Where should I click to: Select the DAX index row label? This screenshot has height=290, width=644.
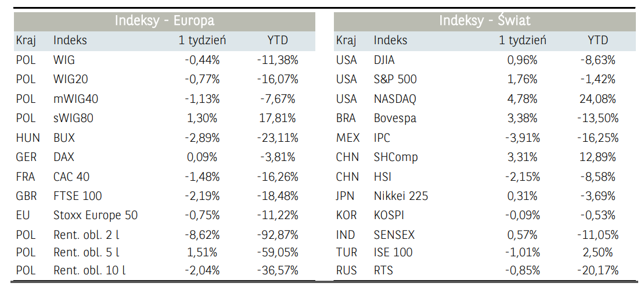64,157
